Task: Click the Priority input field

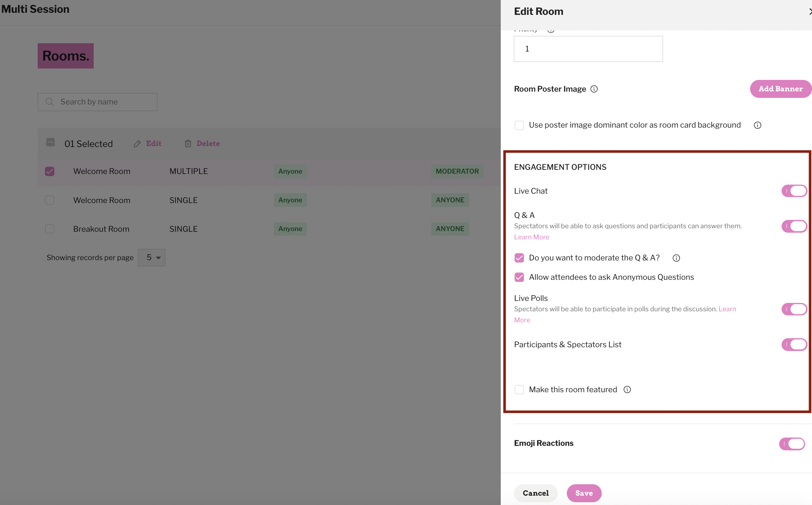Action: point(588,49)
